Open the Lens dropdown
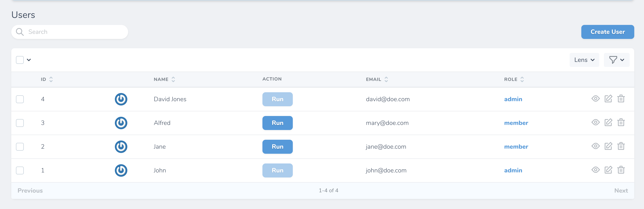Image resolution: width=644 pixels, height=209 pixels. coord(584,60)
